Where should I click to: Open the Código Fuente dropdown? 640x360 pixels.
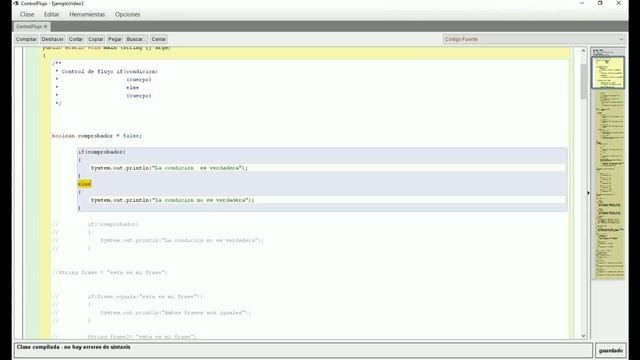[x=534, y=39]
